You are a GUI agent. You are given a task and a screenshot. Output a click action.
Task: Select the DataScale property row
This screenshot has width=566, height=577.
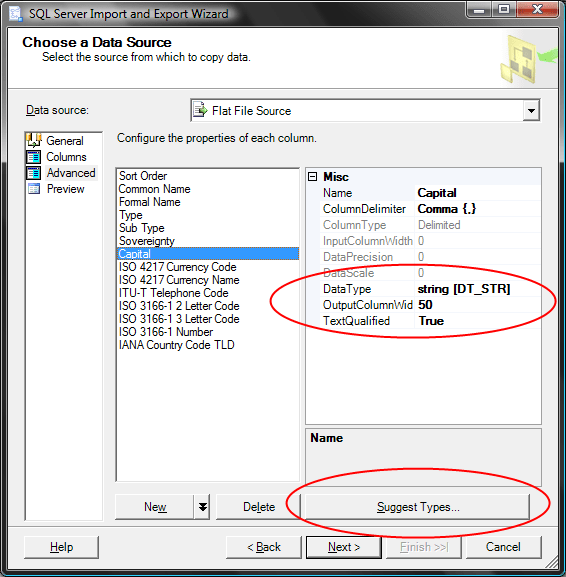coord(430,273)
